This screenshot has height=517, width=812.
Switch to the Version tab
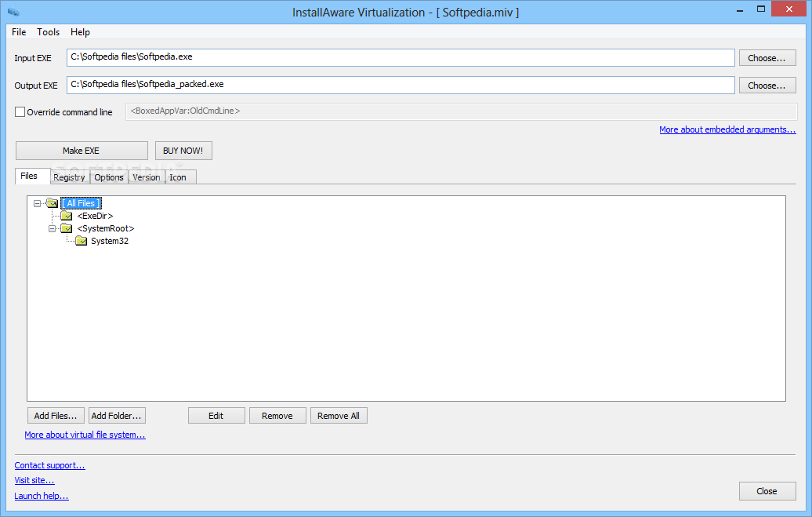[x=146, y=177]
